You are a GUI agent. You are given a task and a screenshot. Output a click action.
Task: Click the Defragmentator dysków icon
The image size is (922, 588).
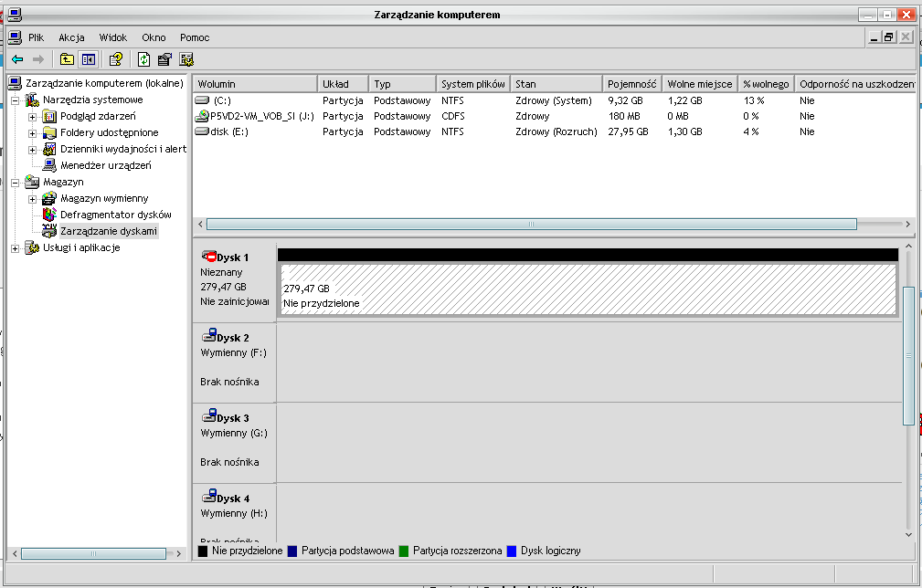[49, 215]
